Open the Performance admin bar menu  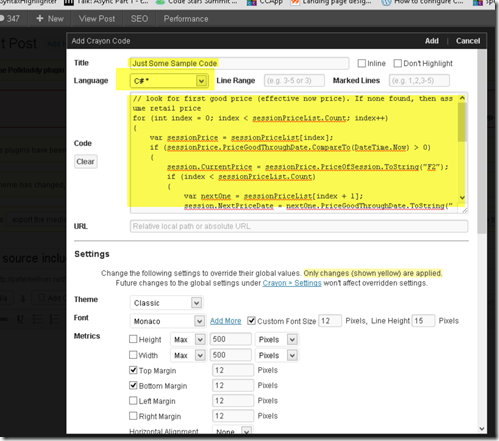point(186,19)
